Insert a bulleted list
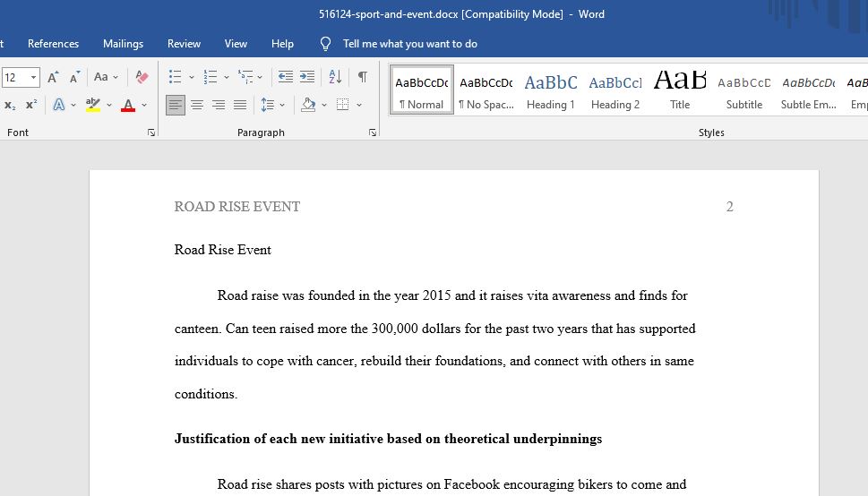The image size is (868, 496). click(175, 77)
